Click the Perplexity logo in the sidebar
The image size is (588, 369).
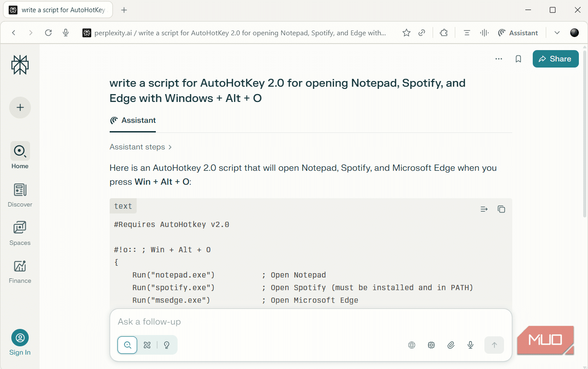click(x=20, y=65)
